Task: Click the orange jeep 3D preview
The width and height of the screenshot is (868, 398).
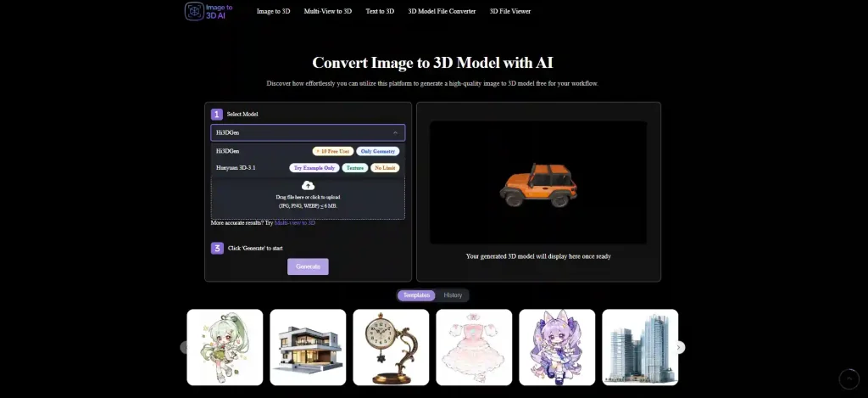Action: pyautogui.click(x=538, y=185)
